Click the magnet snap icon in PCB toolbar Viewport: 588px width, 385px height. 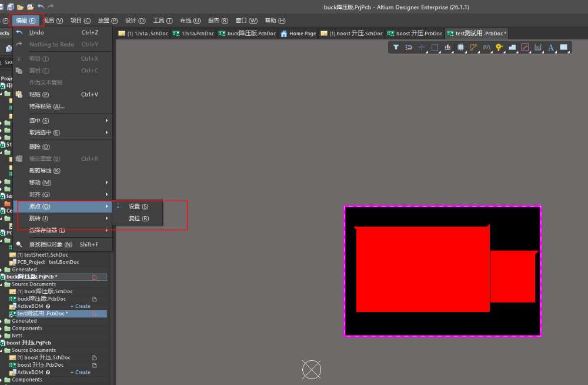[409, 47]
